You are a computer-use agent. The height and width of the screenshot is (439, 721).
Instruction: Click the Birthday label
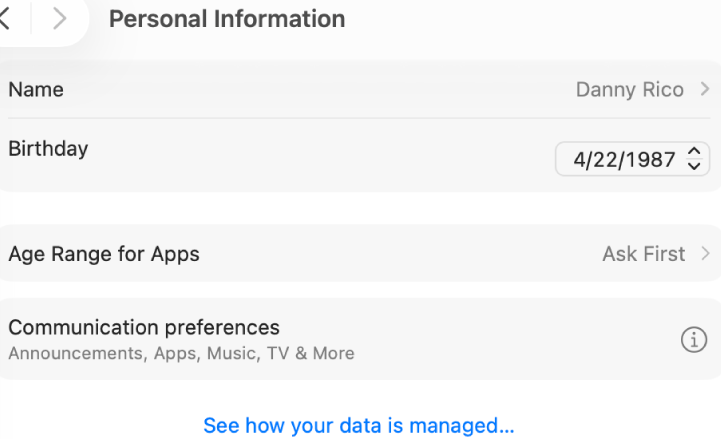pos(48,149)
